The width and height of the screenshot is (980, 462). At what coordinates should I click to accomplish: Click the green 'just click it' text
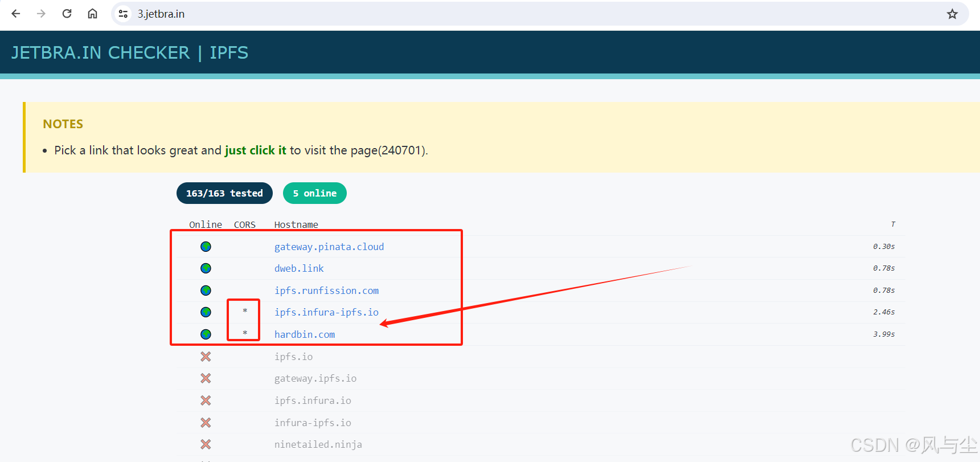coord(256,150)
